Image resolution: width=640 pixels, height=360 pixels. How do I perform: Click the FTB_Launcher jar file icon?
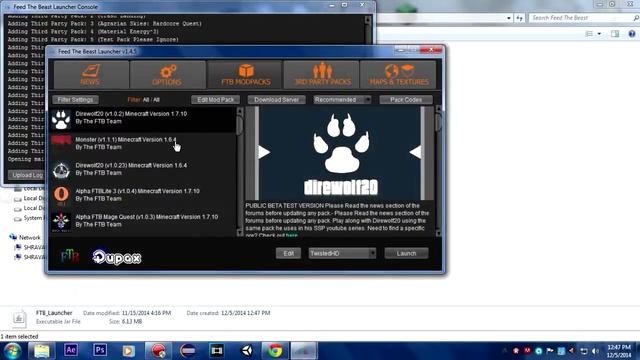point(19,318)
